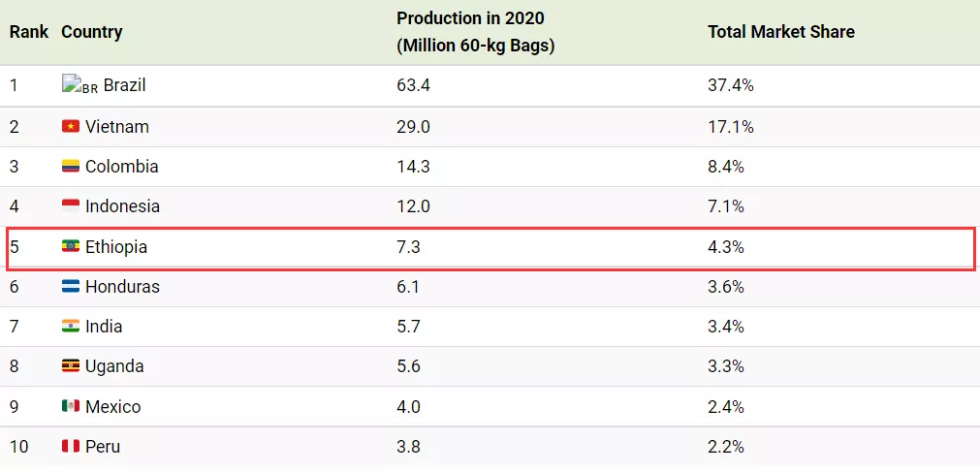Click Ethiopia's production value 7.3

coord(408,247)
